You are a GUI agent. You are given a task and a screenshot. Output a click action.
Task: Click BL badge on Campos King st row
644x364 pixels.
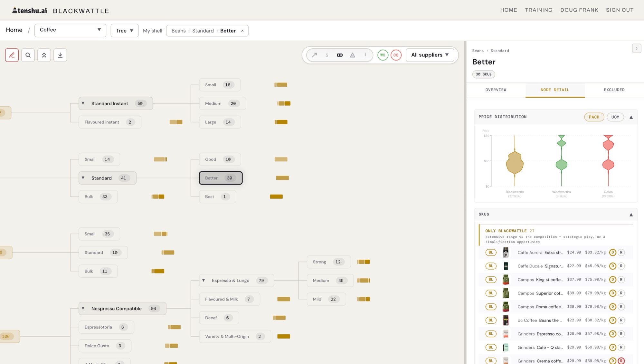491,280
